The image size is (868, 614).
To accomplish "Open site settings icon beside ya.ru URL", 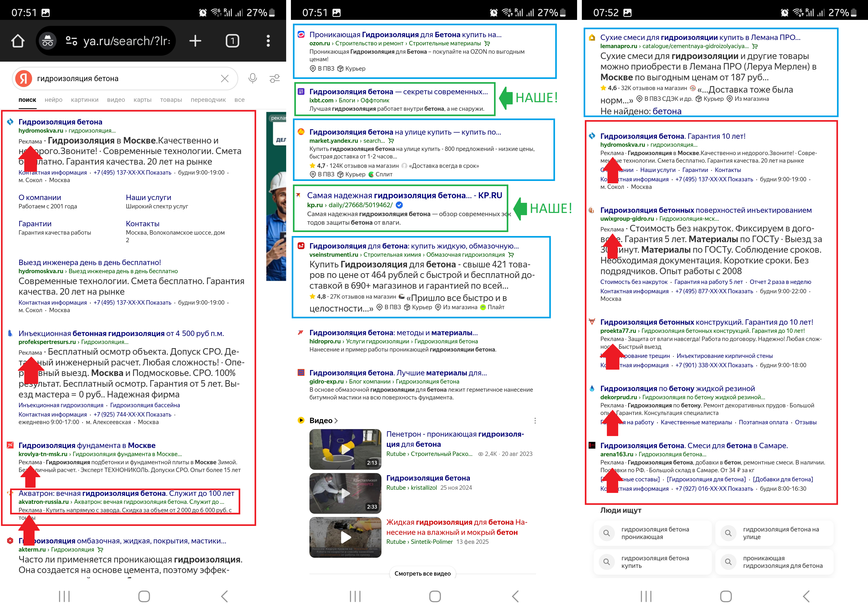I will coord(72,41).
